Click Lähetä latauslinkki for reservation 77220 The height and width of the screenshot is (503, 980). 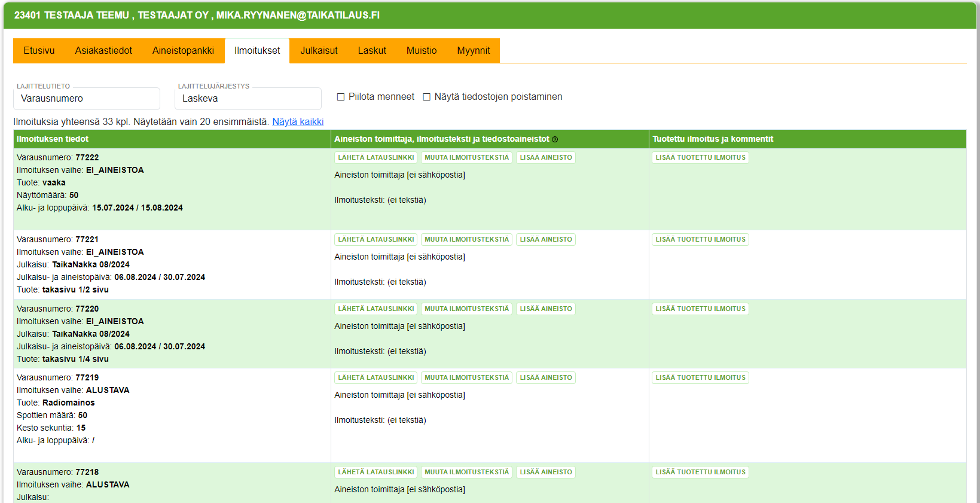tap(376, 309)
